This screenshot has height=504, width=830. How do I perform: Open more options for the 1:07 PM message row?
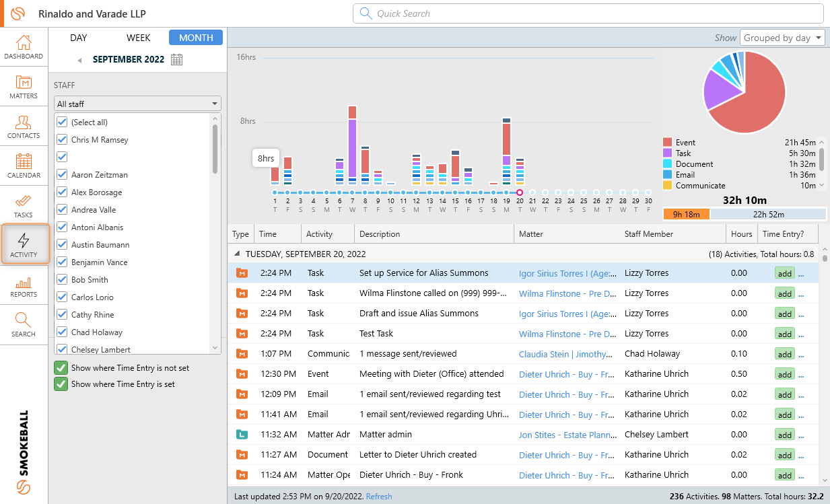click(801, 355)
